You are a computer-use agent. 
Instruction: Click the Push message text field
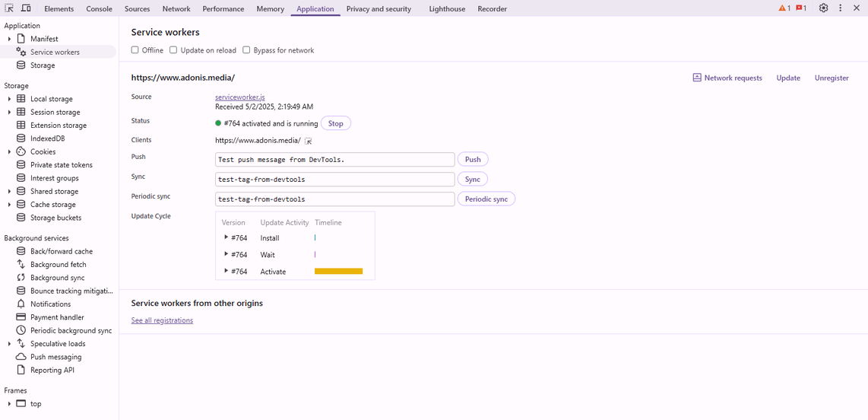coord(334,160)
